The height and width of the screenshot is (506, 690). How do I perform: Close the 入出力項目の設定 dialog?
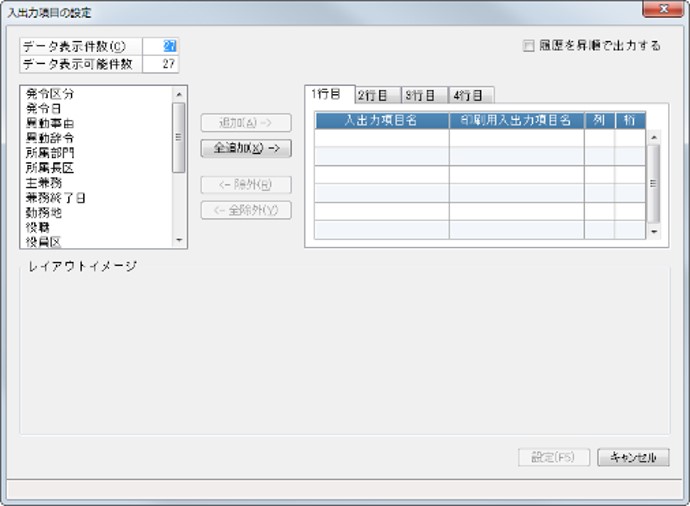pos(663,9)
